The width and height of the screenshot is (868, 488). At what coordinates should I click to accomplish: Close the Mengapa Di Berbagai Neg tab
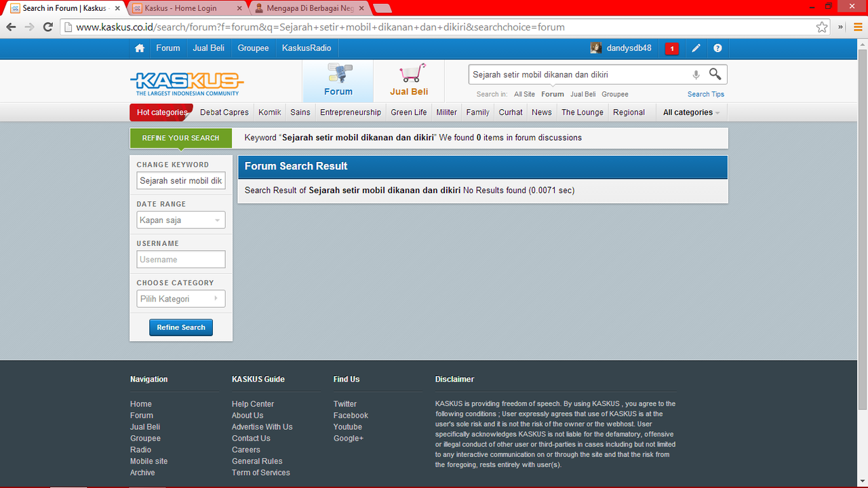362,8
